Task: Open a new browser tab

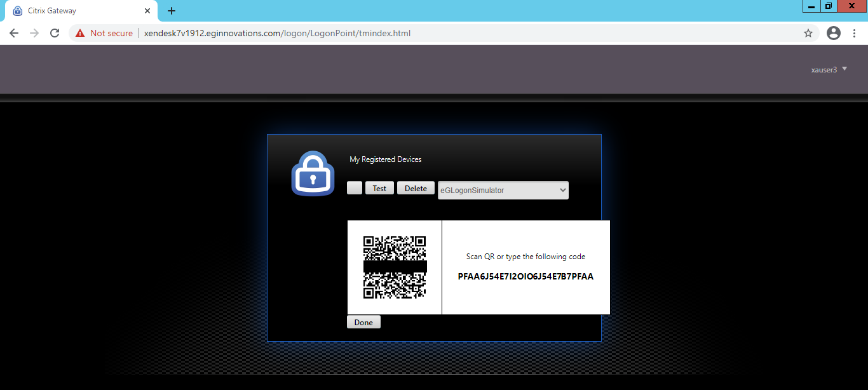Action: click(x=172, y=11)
